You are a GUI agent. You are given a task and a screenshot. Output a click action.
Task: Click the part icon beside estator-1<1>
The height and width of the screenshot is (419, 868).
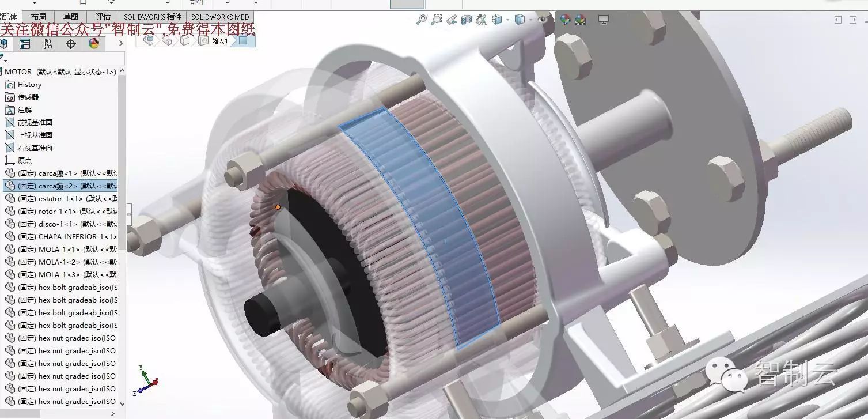coord(10,198)
